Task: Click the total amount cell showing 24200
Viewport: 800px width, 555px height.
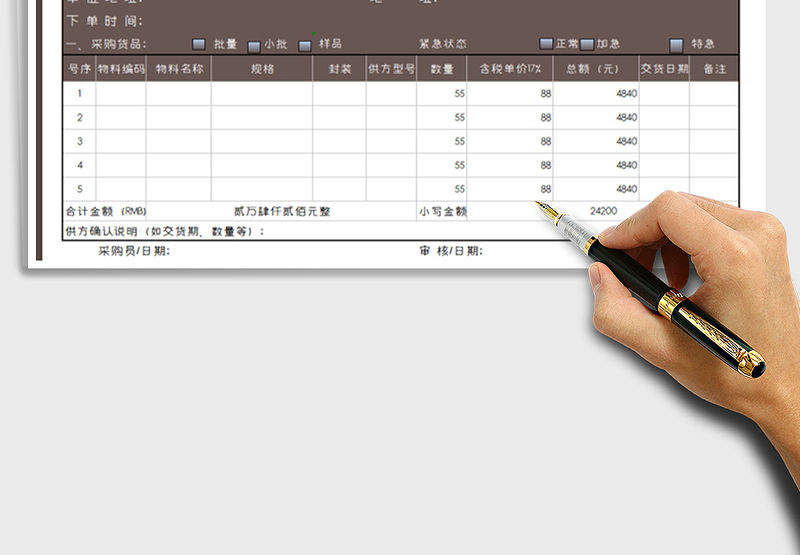Action: click(x=603, y=211)
